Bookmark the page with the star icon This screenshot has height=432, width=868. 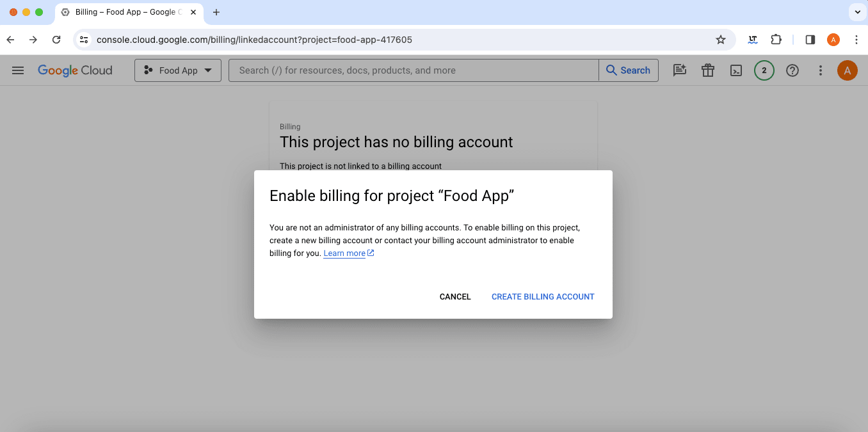pos(720,39)
